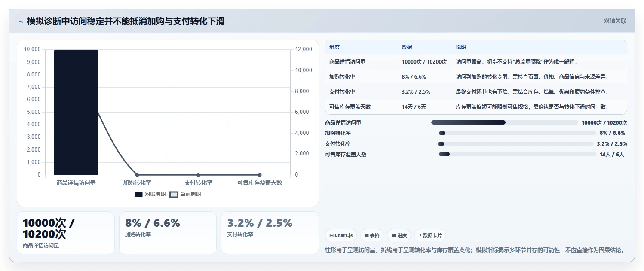The height and width of the screenshot is (271, 644).
Task: Open the 8% / 6.6% data card
Action: (168, 233)
